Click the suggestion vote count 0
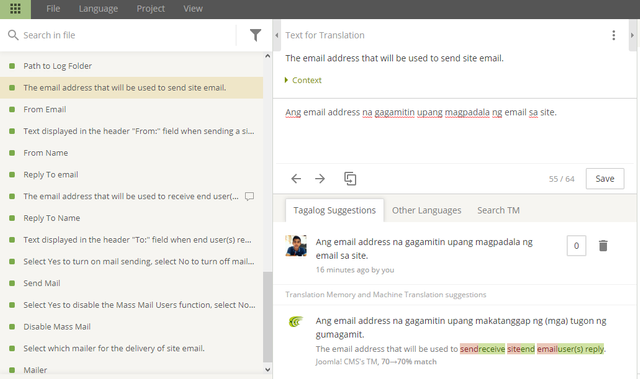 576,246
